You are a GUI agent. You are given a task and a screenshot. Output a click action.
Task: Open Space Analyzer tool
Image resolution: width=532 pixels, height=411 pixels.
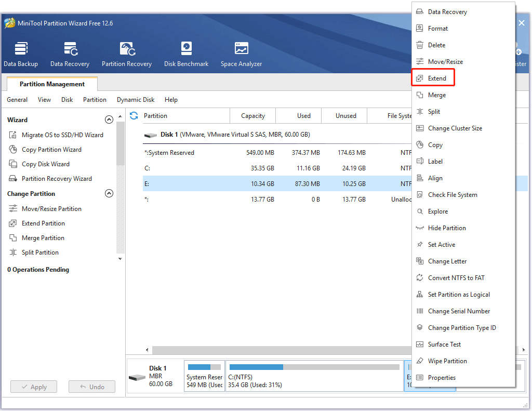(241, 54)
